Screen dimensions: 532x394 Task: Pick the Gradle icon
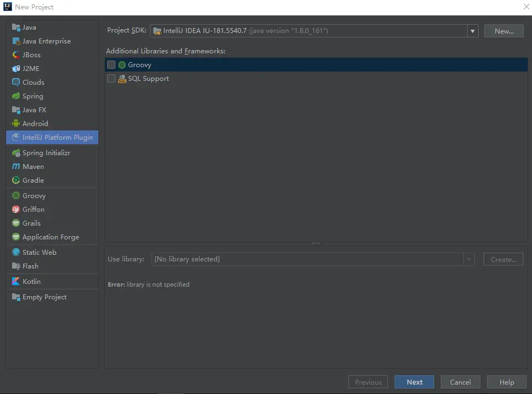click(16, 180)
